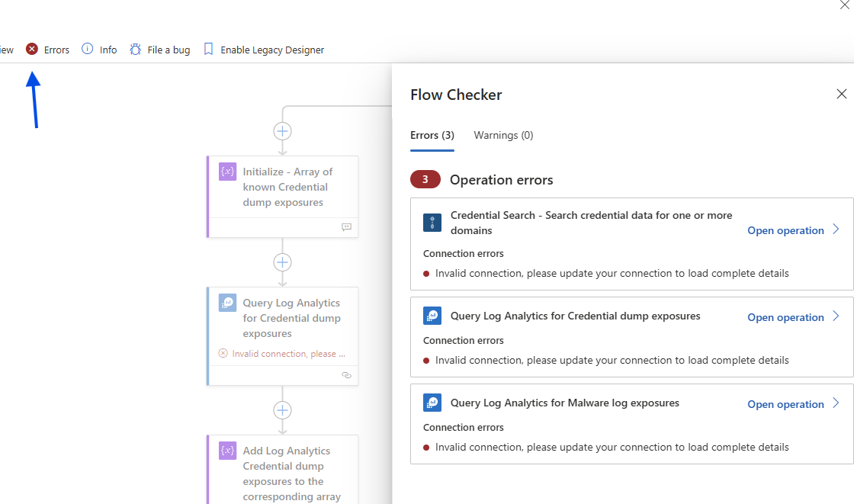Insert step below Query Log Analytics action

coord(282,410)
